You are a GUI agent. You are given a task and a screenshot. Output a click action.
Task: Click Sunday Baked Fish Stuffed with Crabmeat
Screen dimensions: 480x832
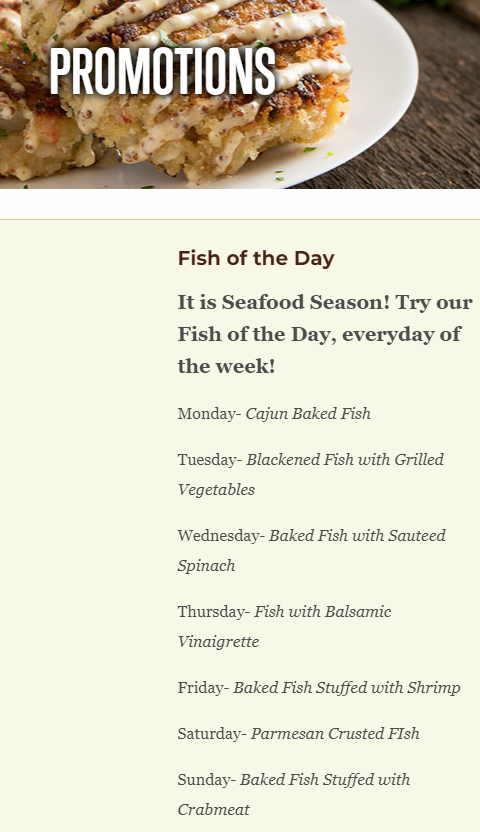(x=294, y=794)
